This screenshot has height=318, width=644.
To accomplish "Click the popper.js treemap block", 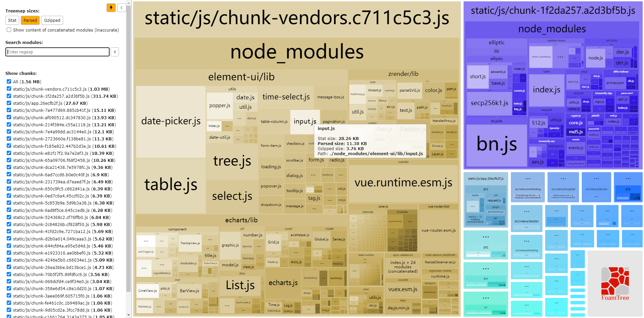I will click(220, 106).
